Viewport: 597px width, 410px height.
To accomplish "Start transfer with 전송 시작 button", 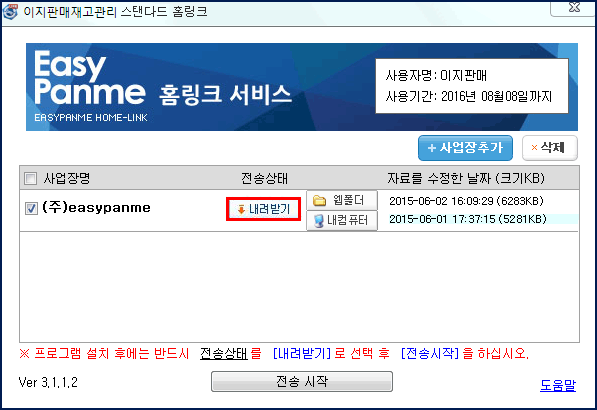I will click(302, 381).
